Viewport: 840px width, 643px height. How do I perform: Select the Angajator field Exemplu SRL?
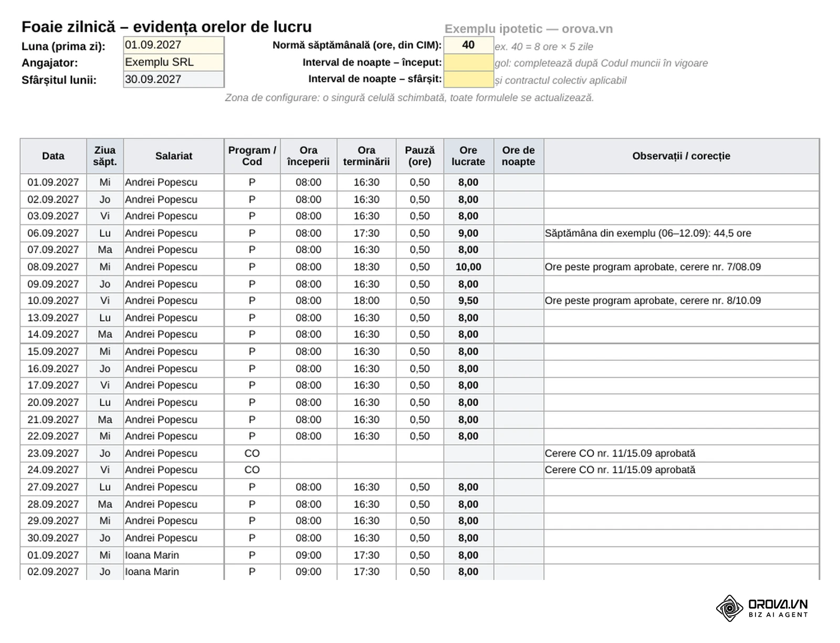[174, 62]
